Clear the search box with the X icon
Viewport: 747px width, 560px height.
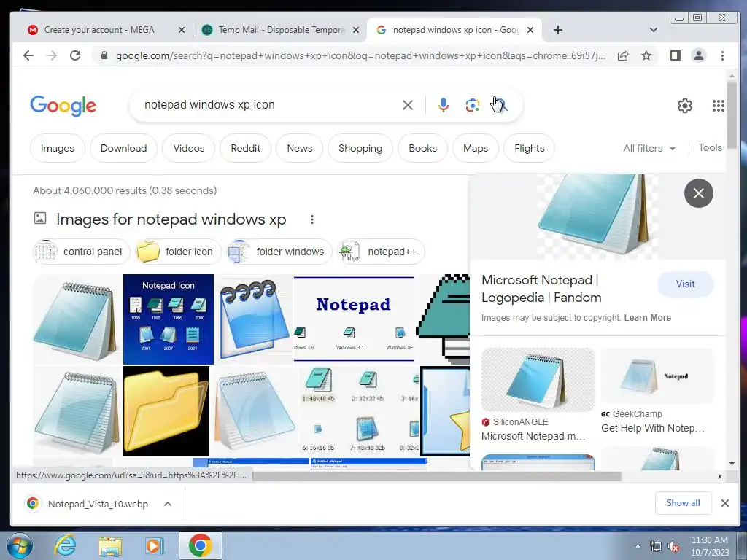pyautogui.click(x=407, y=105)
